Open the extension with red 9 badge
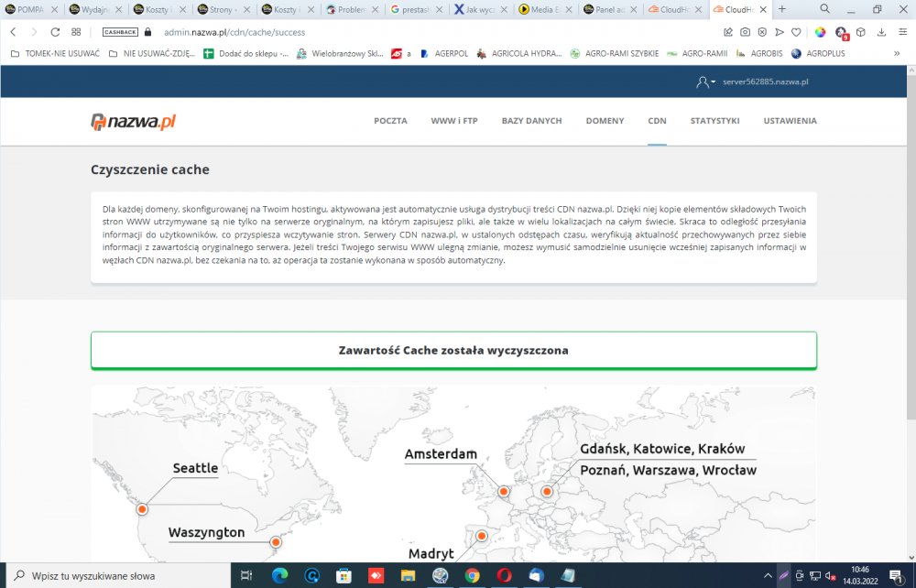This screenshot has width=916, height=588. pyautogui.click(x=842, y=33)
